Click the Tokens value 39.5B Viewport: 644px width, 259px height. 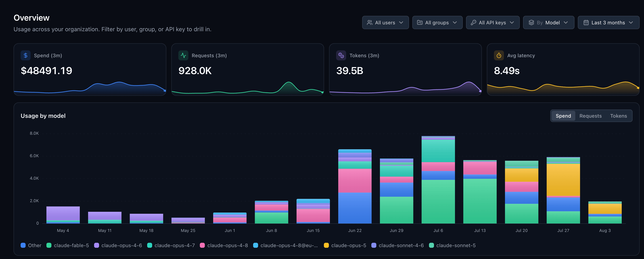[x=349, y=71]
